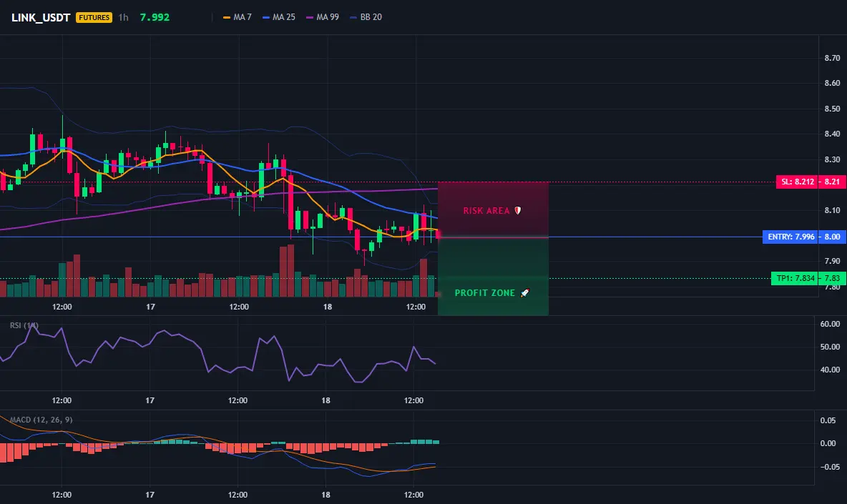Click the 8.50 price axis value
The image size is (847, 504).
click(832, 109)
